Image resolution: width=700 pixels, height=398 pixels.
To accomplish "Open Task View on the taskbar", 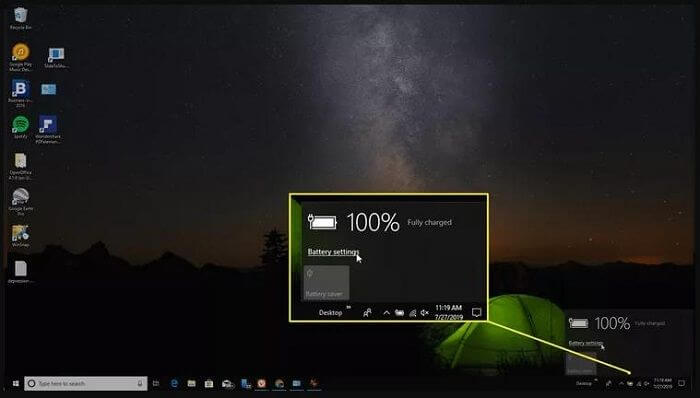I will (156, 383).
